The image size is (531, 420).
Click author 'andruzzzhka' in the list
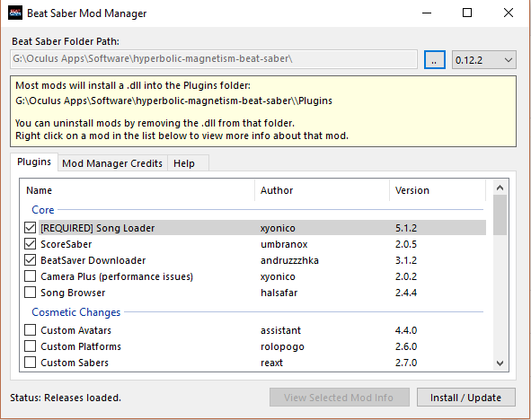[289, 260]
